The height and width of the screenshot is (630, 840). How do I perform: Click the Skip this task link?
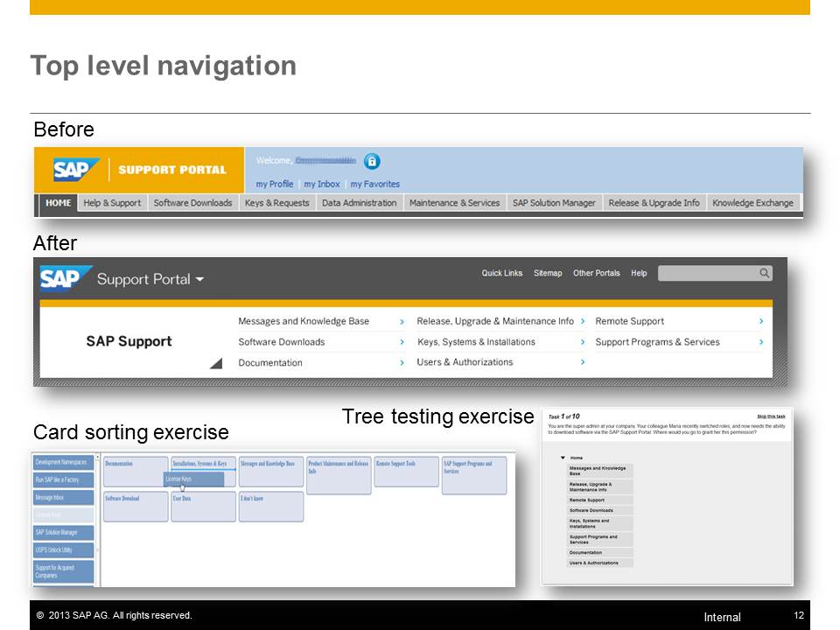(x=771, y=416)
